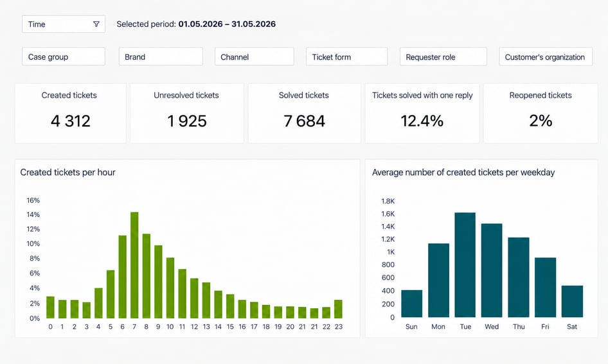The width and height of the screenshot is (608, 364).
Task: Select the Created tickets card showing 4 312
Action: [71, 113]
